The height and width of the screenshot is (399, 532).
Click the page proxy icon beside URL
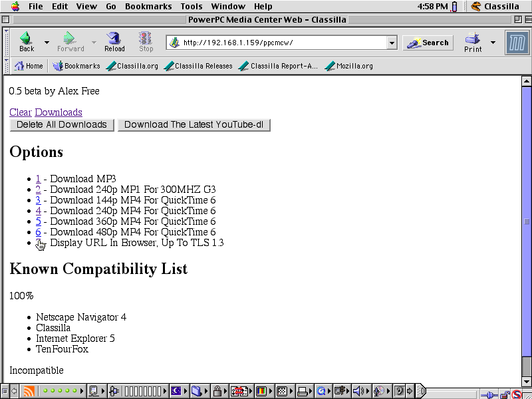click(174, 43)
